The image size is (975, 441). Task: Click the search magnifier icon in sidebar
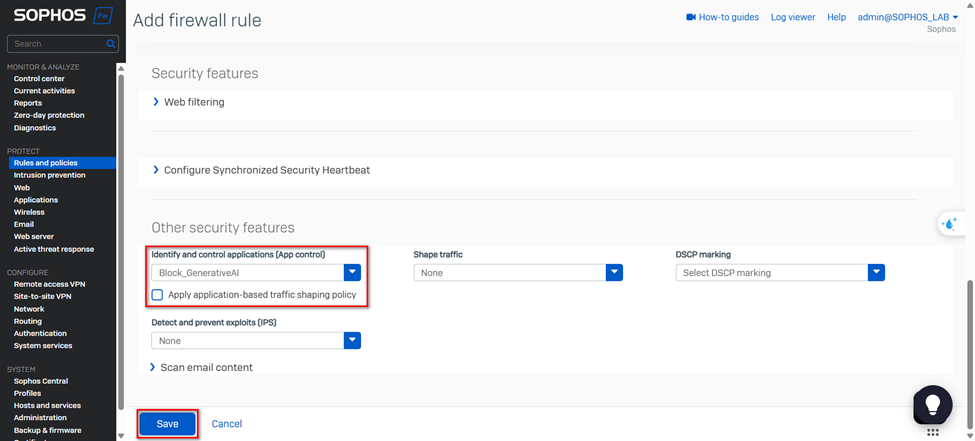(x=111, y=44)
